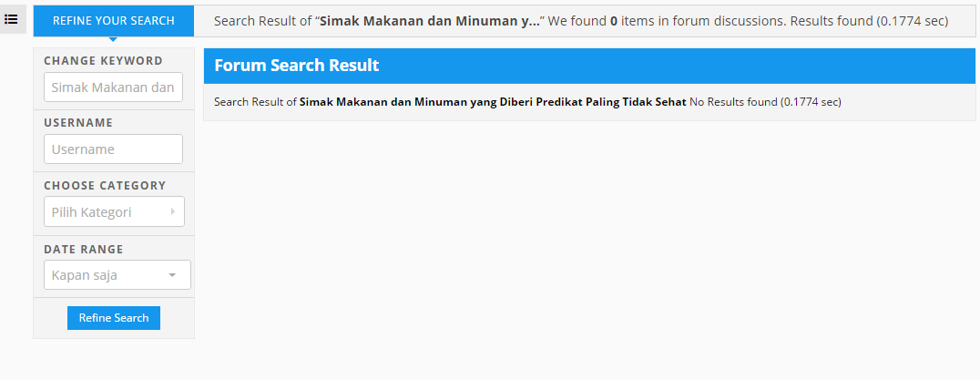The width and height of the screenshot is (980, 380).
Task: Click the small arrow beside Pilih Kategori
Action: (x=172, y=211)
